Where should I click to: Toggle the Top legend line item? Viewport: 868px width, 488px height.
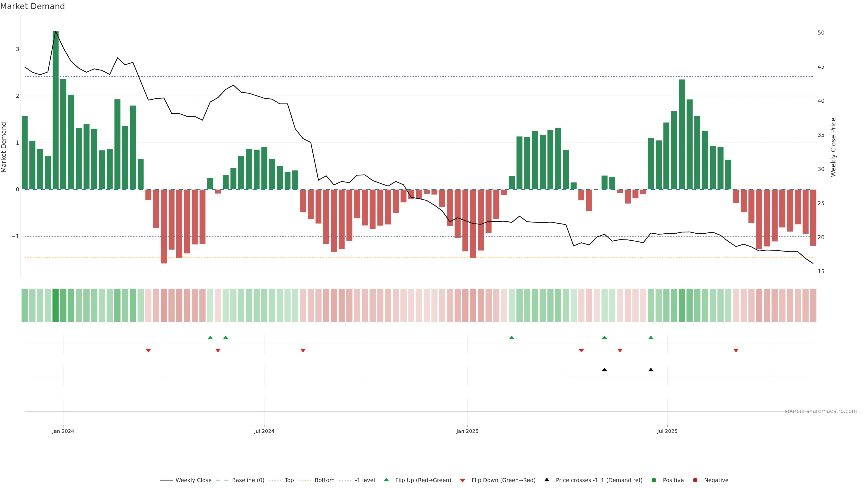[x=289, y=480]
